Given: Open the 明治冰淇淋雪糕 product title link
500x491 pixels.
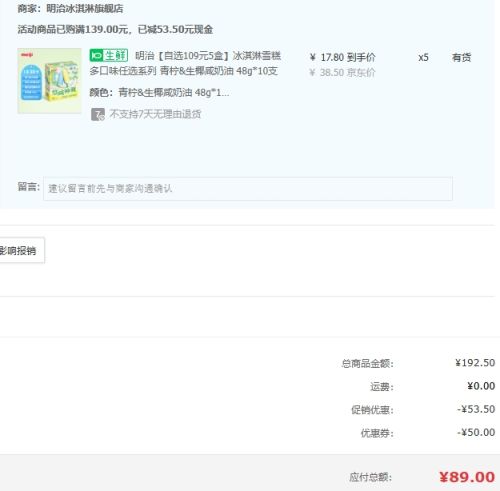Looking at the screenshot, I should (x=185, y=63).
